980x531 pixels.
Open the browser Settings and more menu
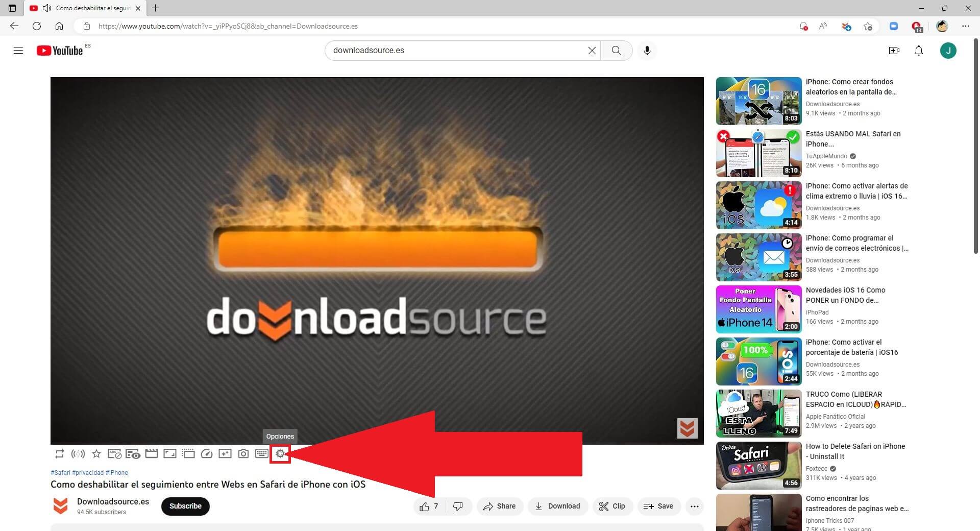966,26
